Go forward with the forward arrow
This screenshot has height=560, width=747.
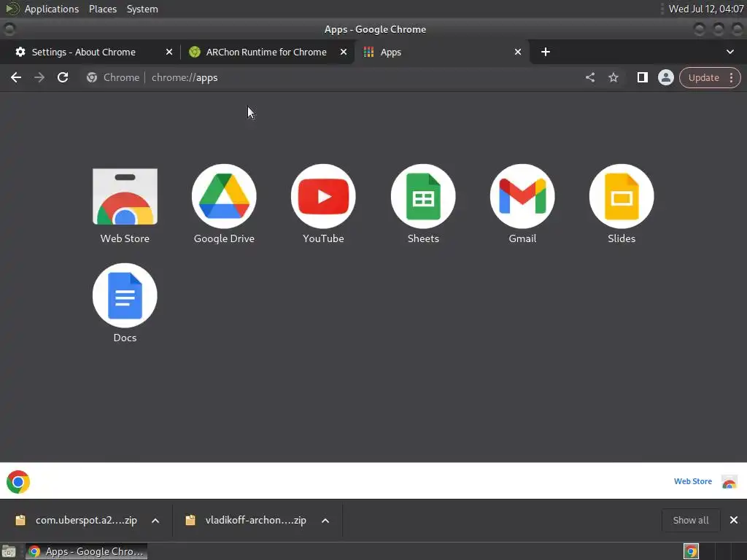click(x=39, y=77)
